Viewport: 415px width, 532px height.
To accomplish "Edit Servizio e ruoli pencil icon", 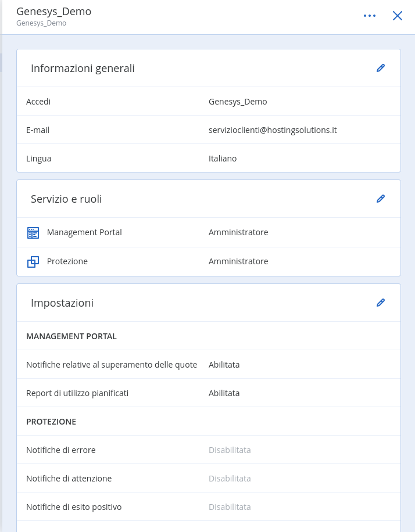I will (380, 199).
